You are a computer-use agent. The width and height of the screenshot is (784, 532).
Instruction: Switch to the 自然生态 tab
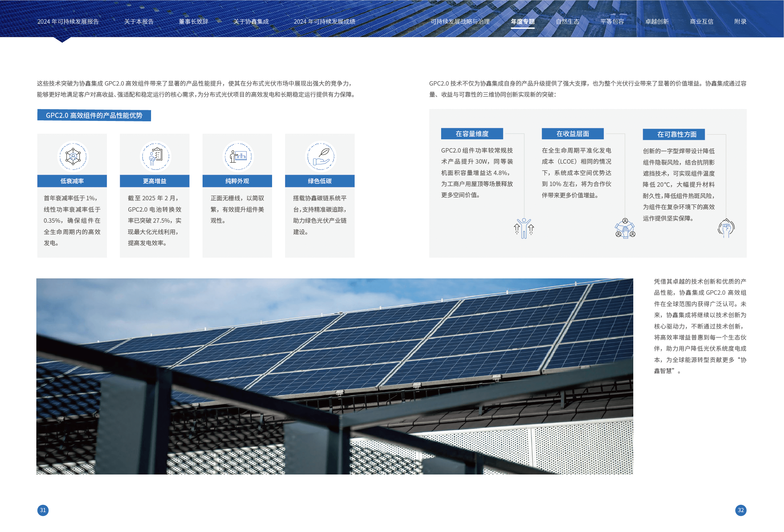(x=568, y=21)
